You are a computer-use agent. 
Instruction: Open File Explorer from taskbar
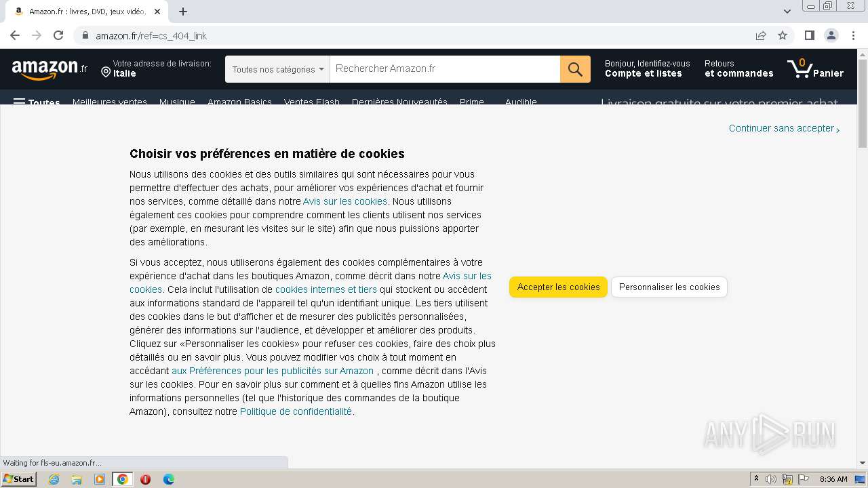77,479
